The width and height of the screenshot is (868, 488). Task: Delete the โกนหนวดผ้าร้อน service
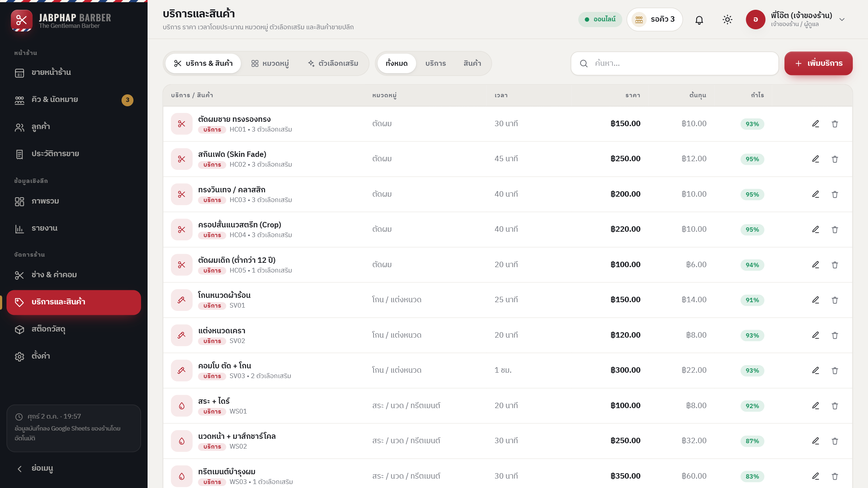[835, 300]
